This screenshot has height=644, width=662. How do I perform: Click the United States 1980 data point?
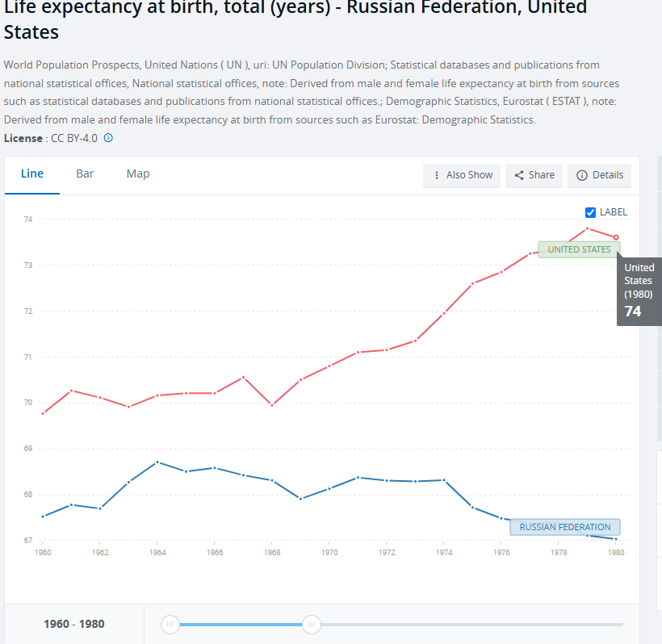[616, 237]
